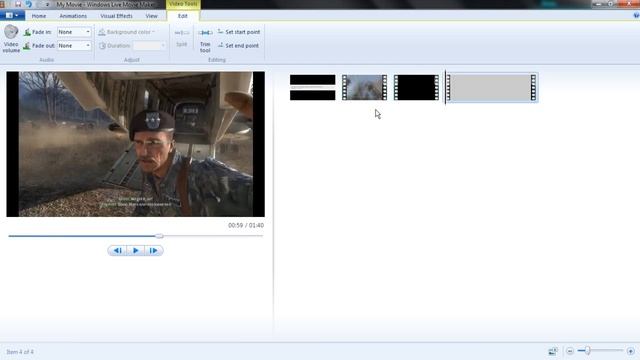Click Set start point
The width and height of the screenshot is (640, 360).
click(x=239, y=32)
